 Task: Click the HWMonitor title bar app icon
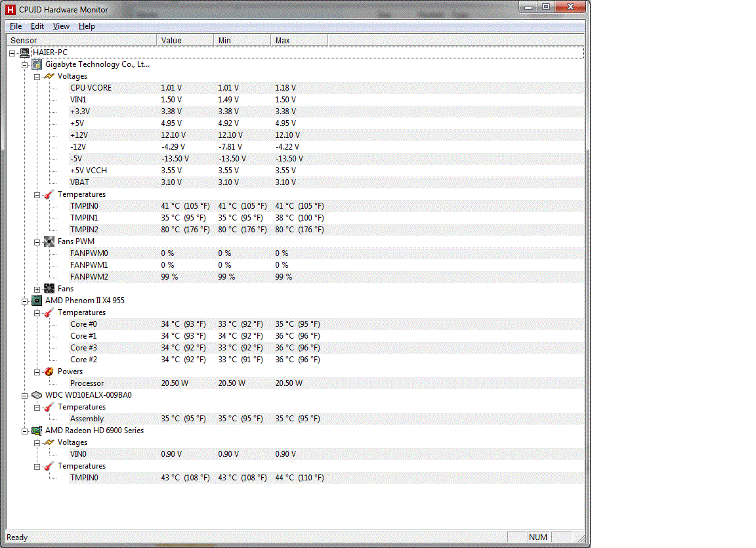(10, 10)
